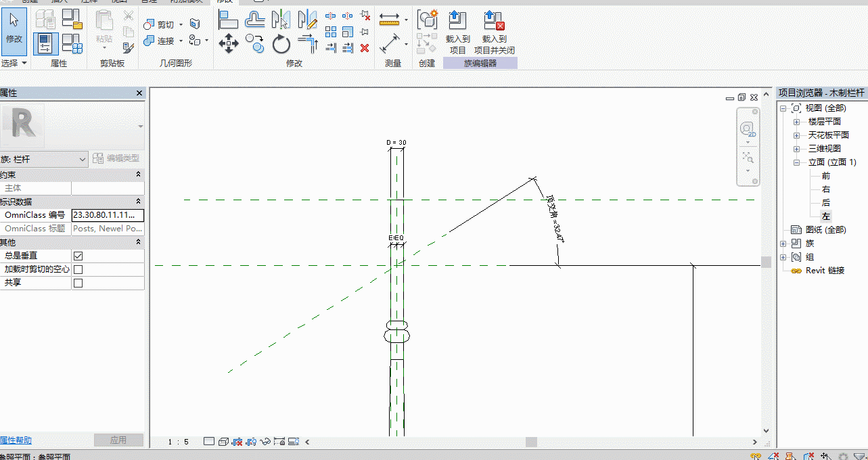The image size is (868, 460).
Task: Open the 剪切 geometry dropdown arrow
Action: point(181,25)
